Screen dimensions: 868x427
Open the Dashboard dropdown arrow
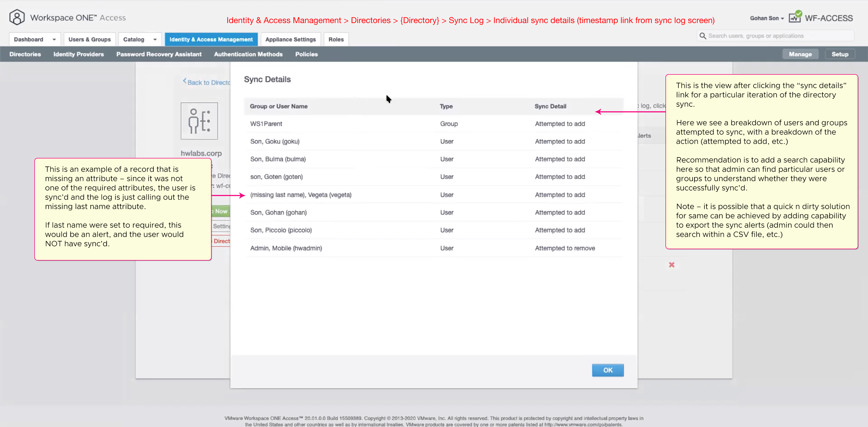click(54, 40)
